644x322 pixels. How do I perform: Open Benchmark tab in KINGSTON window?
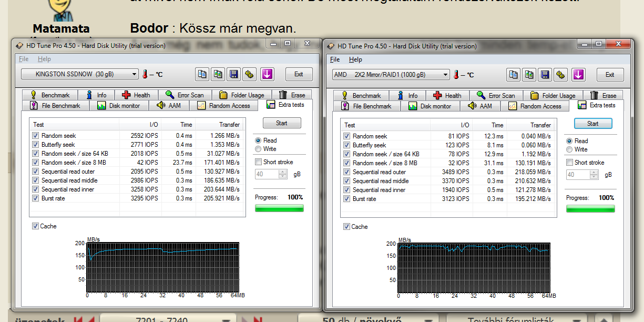(50, 95)
